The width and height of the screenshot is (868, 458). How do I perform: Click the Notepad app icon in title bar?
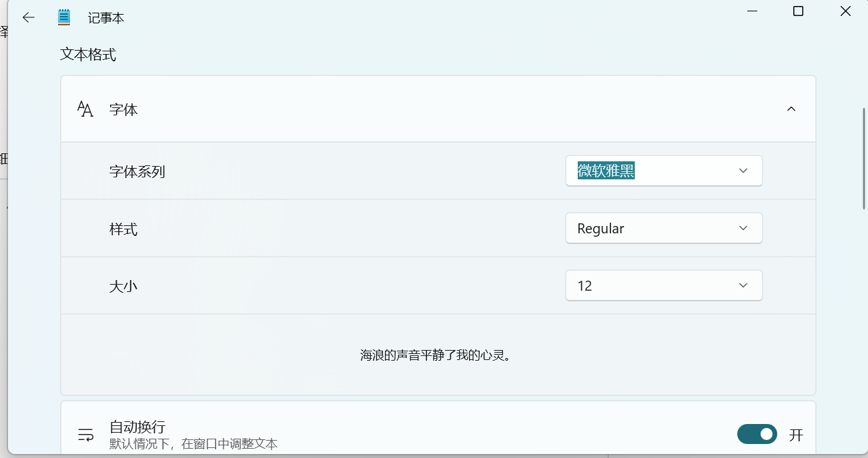tap(64, 17)
